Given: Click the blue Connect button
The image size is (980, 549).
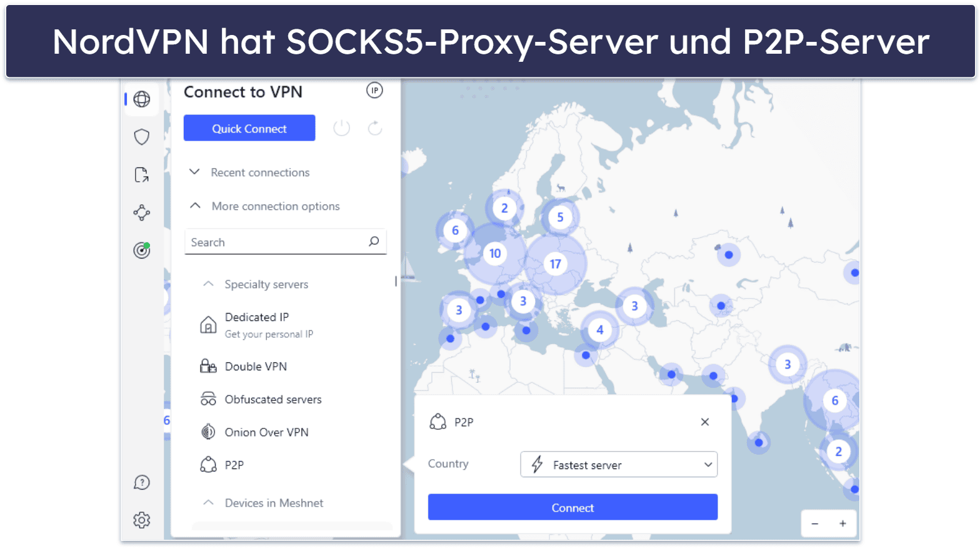Looking at the screenshot, I should pos(572,507).
